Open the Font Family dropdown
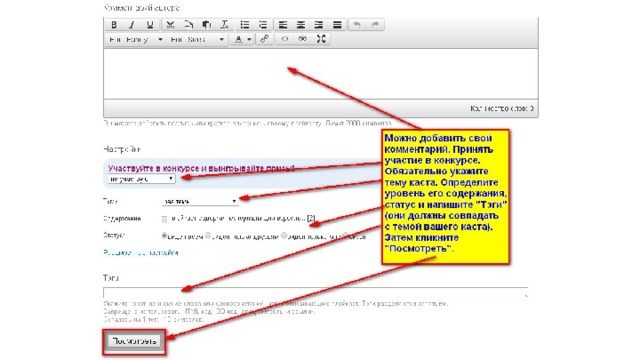The height and width of the screenshot is (360, 640). click(136, 40)
